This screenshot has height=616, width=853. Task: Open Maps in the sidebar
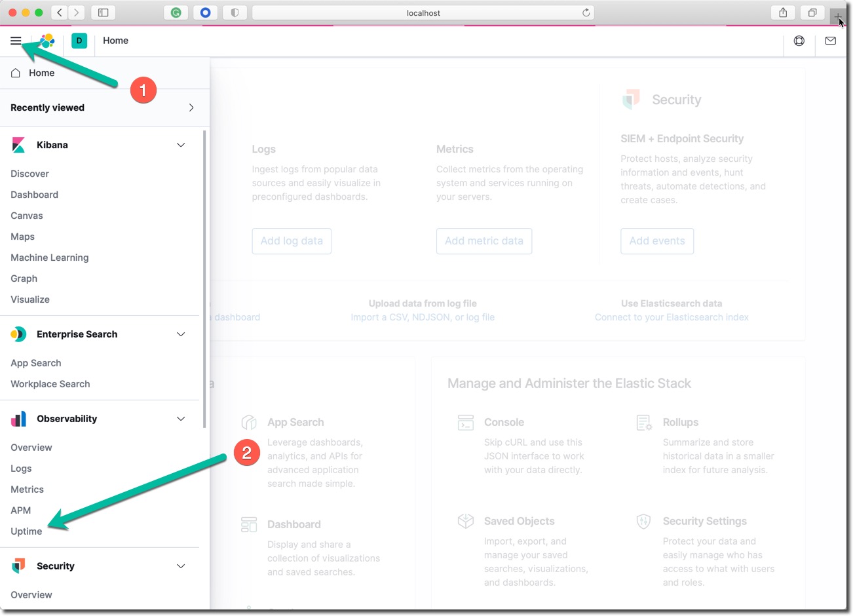coord(22,237)
